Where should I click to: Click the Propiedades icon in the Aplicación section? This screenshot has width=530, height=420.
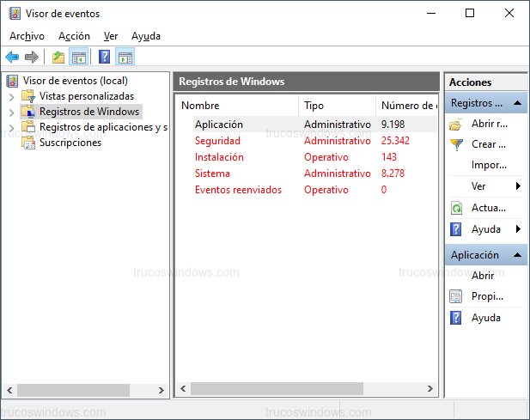pos(456,296)
